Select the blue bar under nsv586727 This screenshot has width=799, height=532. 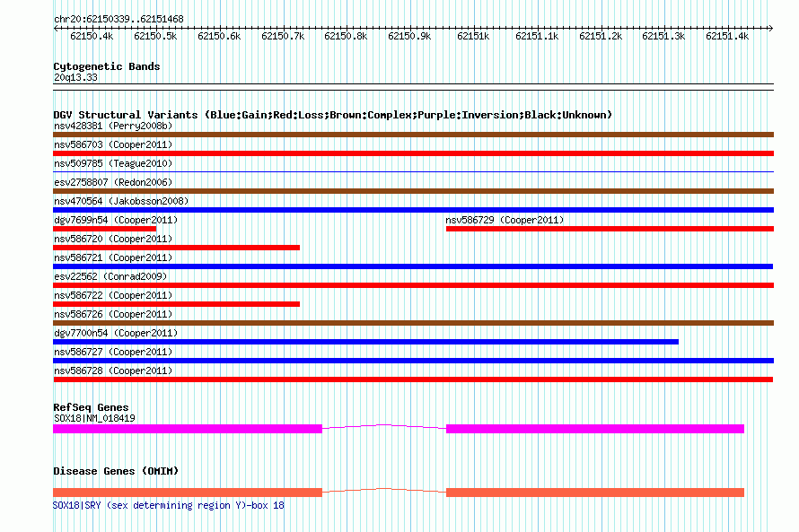point(413,361)
